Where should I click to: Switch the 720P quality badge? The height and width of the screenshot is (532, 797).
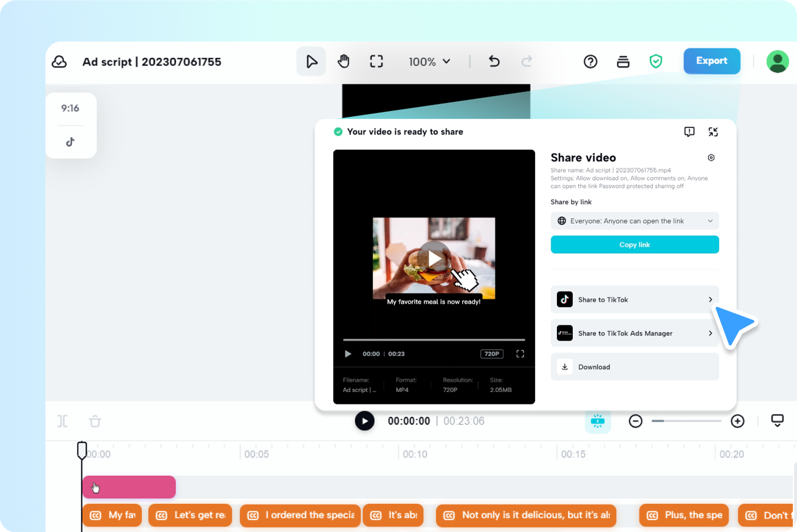[x=492, y=354]
